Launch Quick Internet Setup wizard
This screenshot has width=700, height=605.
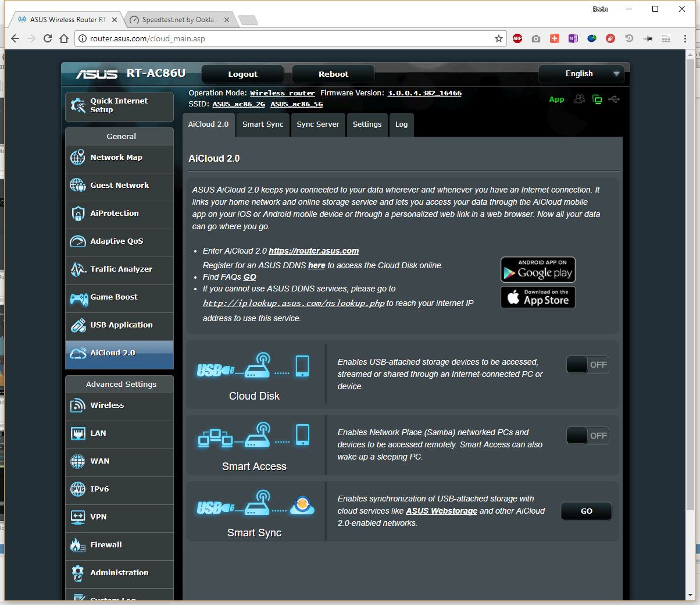coord(119,106)
